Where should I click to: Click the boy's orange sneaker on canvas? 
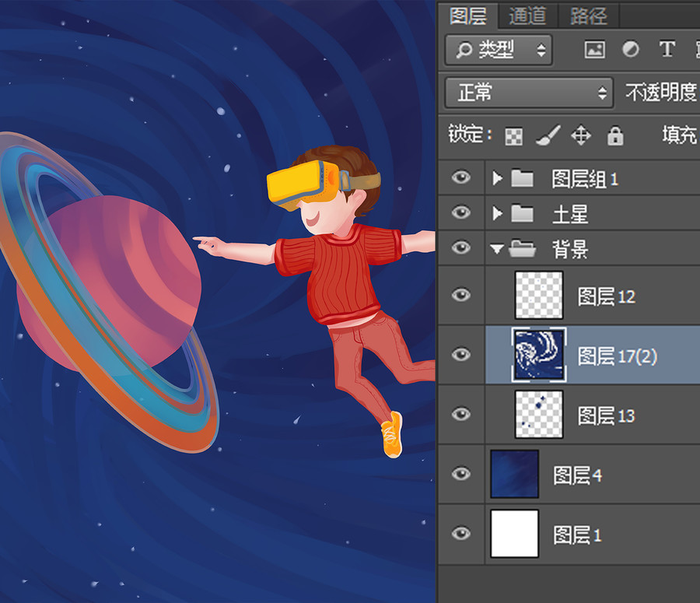[392, 435]
